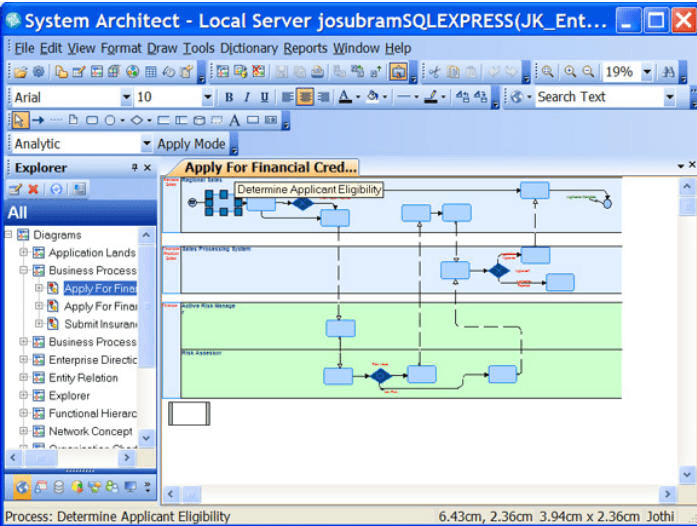This screenshot has height=526, width=697.
Task: Expand the Functional Hierarc tree node
Action: click(x=24, y=413)
